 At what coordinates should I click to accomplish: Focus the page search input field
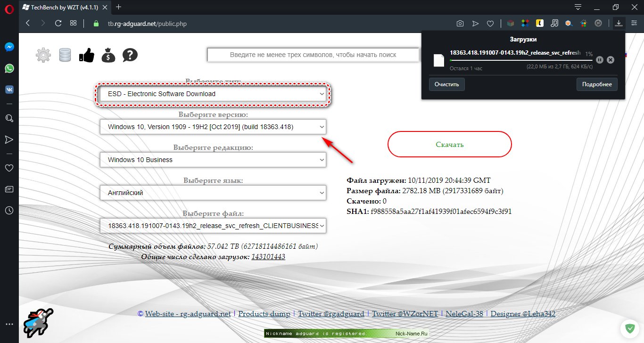click(313, 55)
